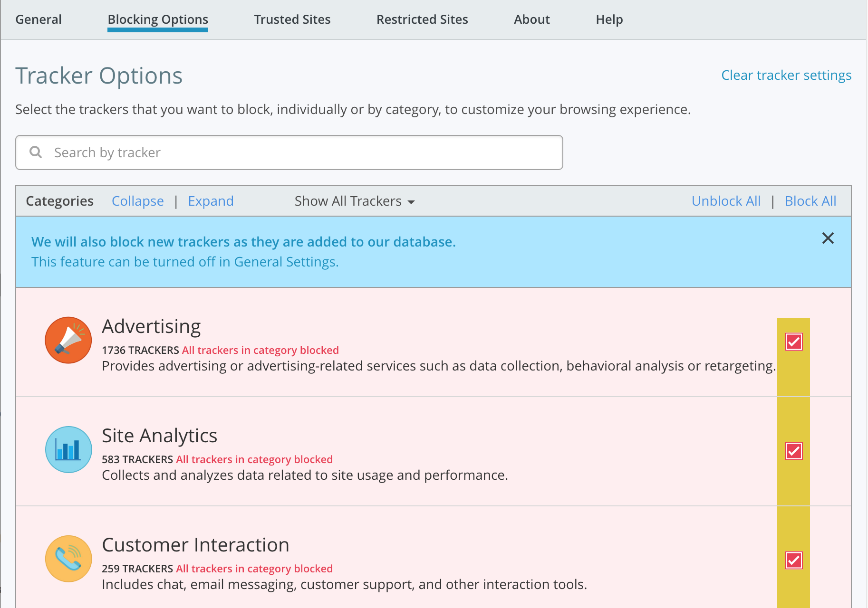Collapse all tracker categories

click(137, 201)
